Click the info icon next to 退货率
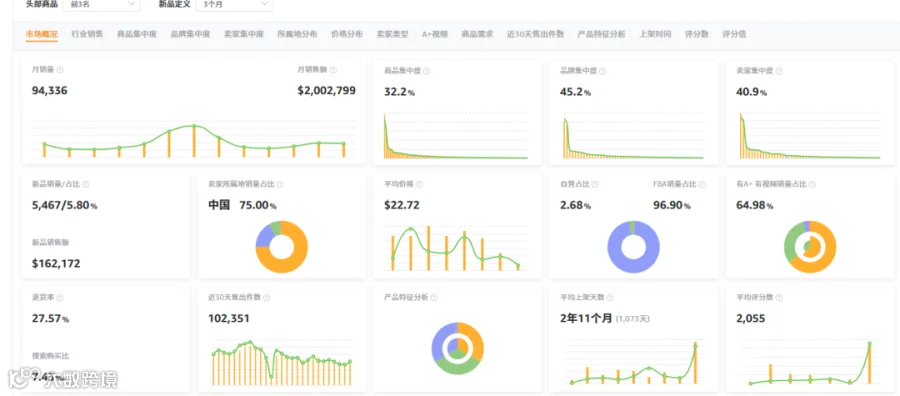The height and width of the screenshot is (396, 900). click(x=60, y=298)
